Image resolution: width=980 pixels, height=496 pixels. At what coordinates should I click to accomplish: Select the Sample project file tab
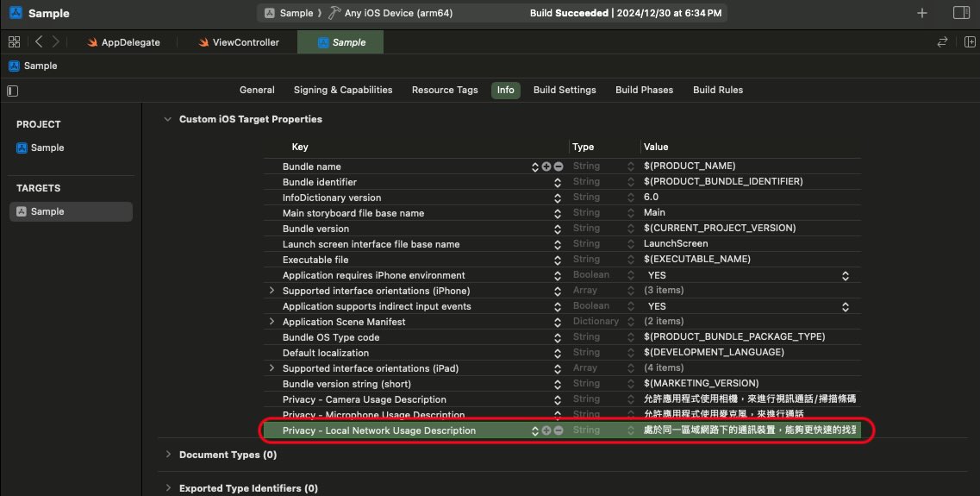coord(340,42)
